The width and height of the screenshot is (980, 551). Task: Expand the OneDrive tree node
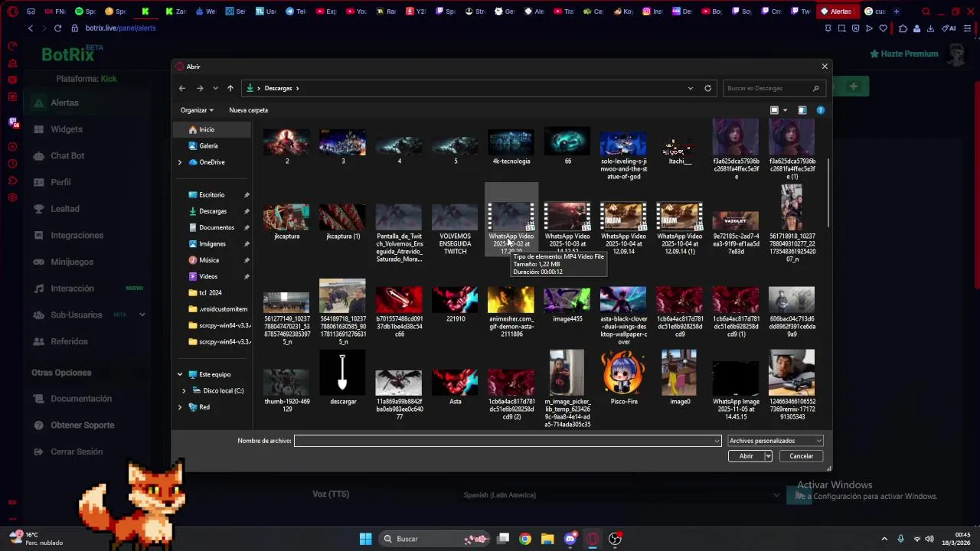click(x=180, y=162)
